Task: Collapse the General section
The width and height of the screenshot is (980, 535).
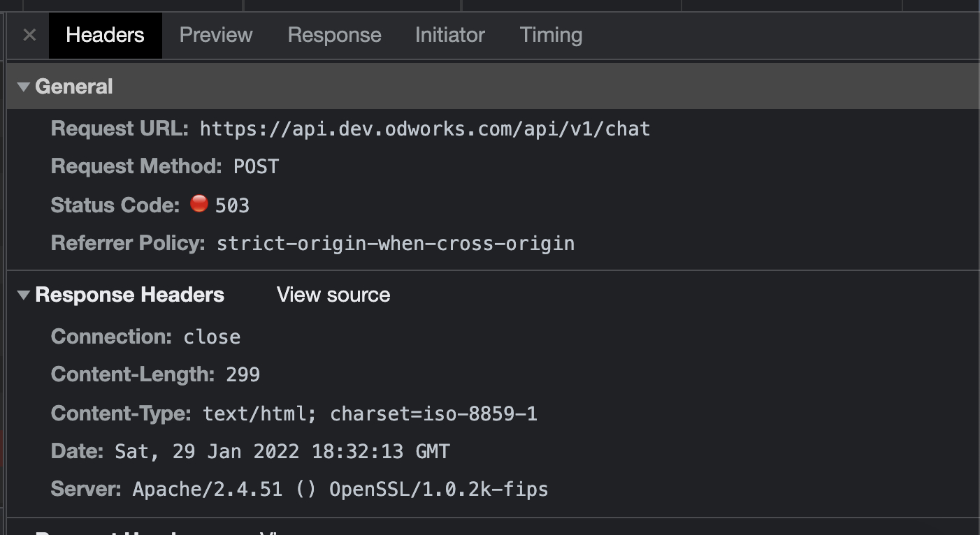Action: tap(24, 87)
